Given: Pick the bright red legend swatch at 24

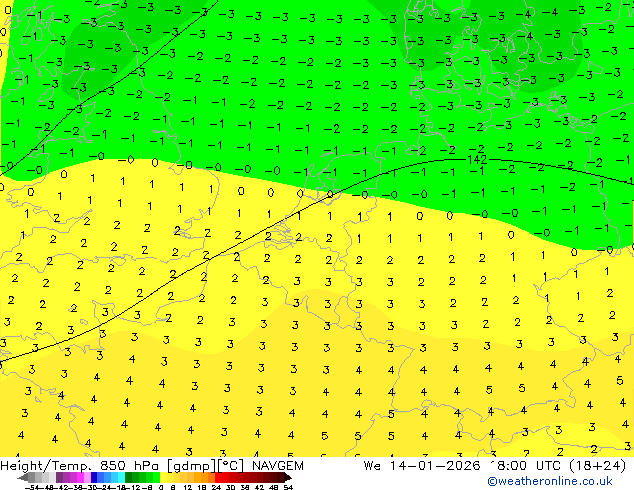Looking at the screenshot, I should (218, 477).
